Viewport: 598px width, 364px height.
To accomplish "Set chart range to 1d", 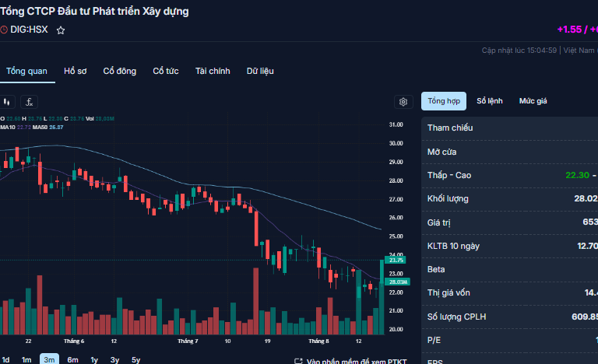I will (5, 360).
